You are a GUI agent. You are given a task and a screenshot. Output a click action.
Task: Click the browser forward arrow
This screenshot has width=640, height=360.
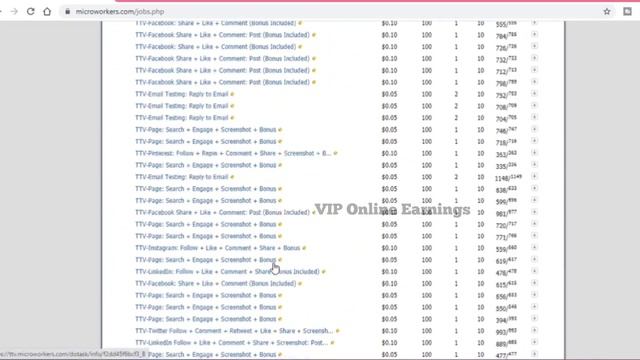pos(14,11)
